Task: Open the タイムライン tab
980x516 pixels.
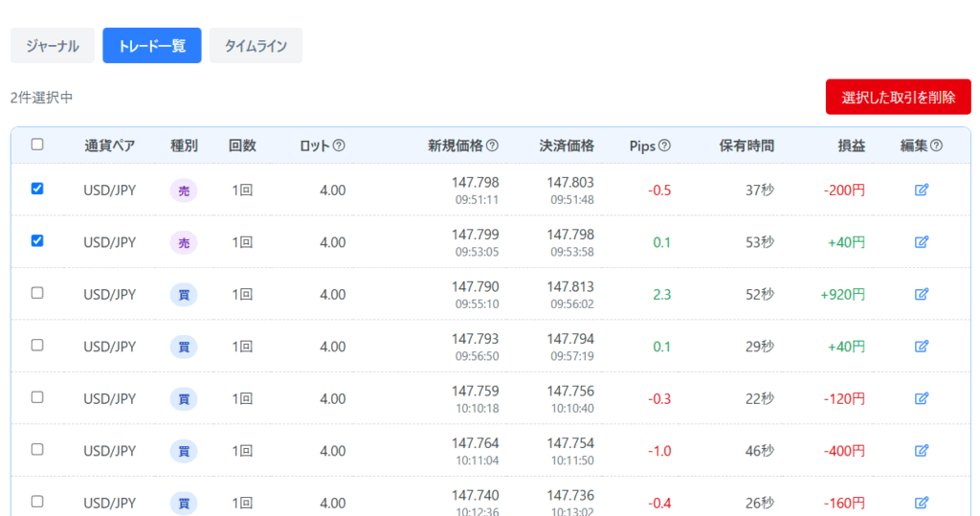Action: pos(256,45)
